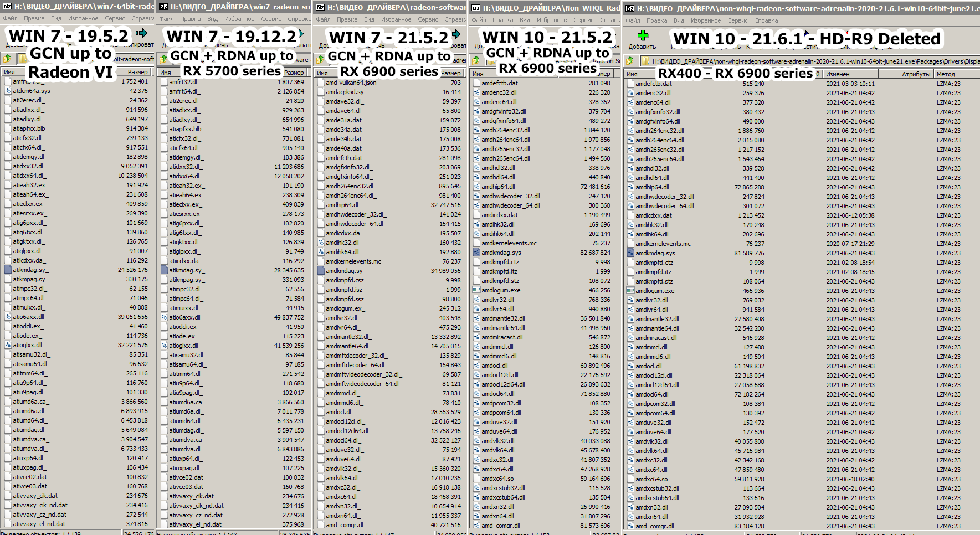Screen dimensions: 980x535
Task: Click size value 49 837 752 in the 19.12.2 window
Action: tap(289, 317)
